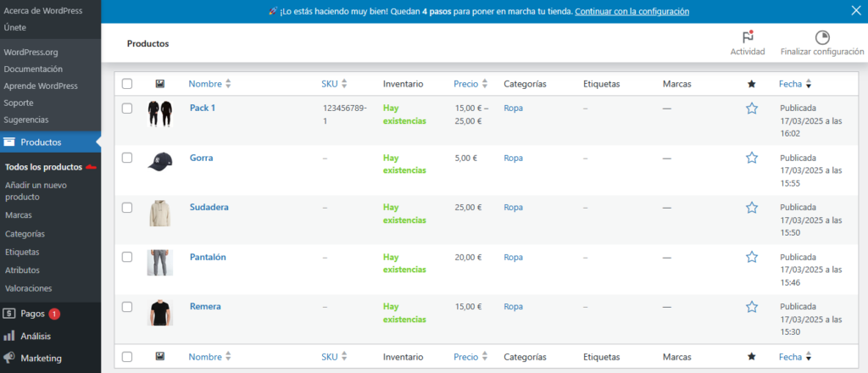Go to Categorías in the Productos submenu
This screenshot has height=373, width=868.
click(x=25, y=234)
